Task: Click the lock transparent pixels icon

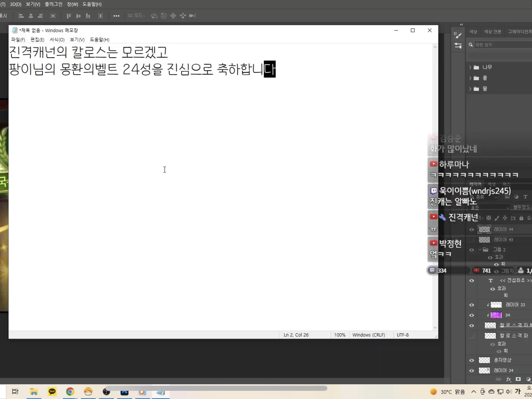Action: (489, 218)
